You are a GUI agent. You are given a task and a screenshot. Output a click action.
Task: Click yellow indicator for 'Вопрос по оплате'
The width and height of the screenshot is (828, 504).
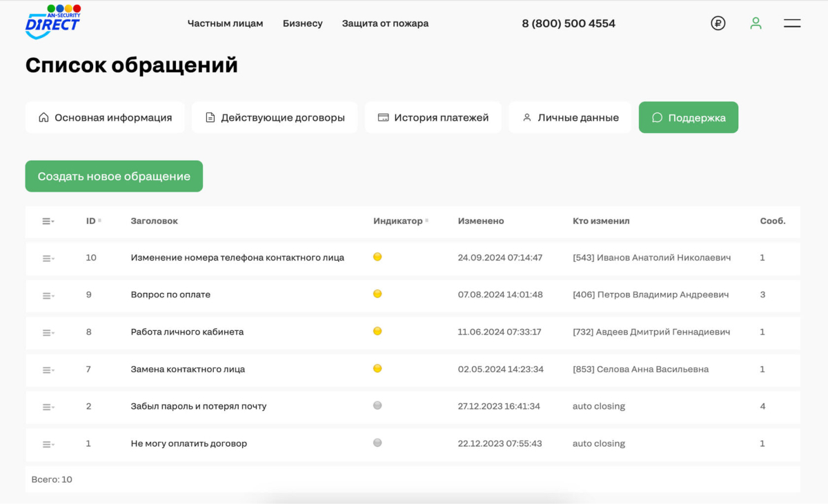[377, 294]
